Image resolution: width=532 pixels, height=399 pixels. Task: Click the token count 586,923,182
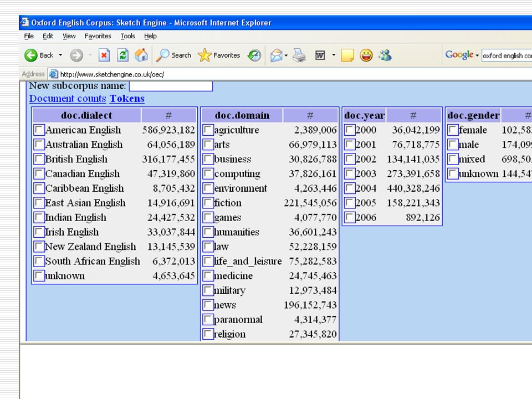pos(168,130)
